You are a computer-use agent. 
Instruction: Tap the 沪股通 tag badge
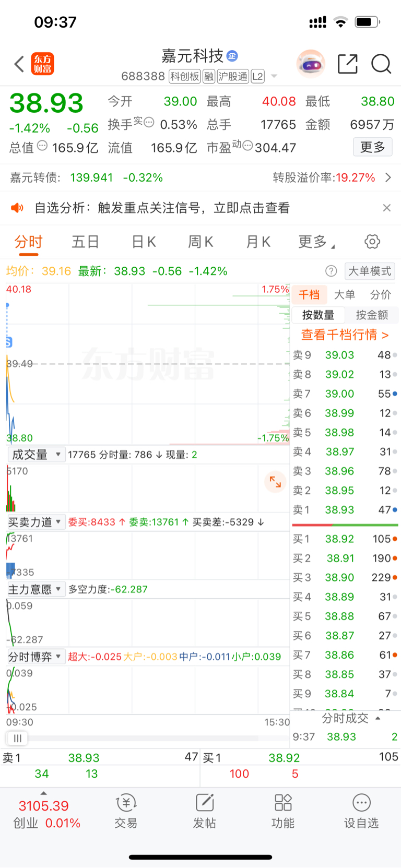(x=233, y=77)
